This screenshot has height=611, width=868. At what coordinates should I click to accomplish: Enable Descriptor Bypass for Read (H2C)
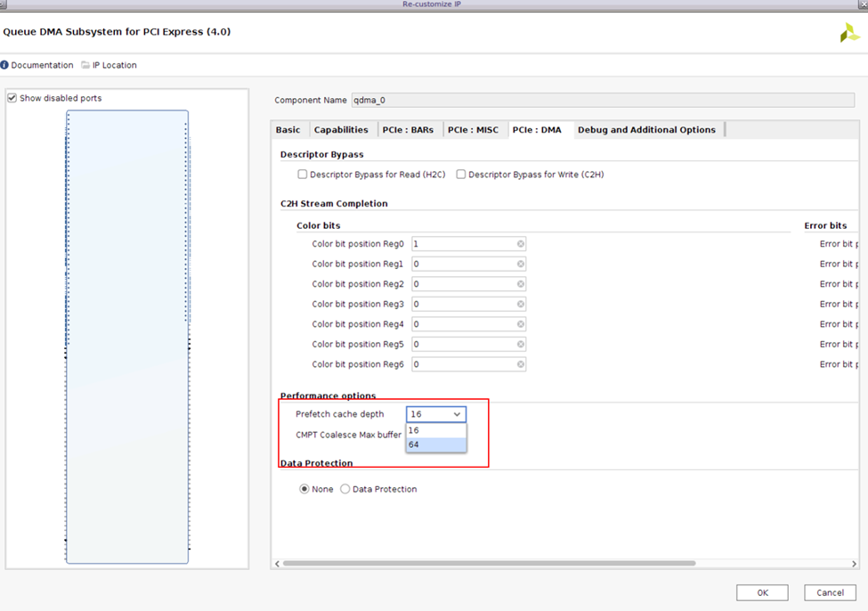pyautogui.click(x=303, y=175)
